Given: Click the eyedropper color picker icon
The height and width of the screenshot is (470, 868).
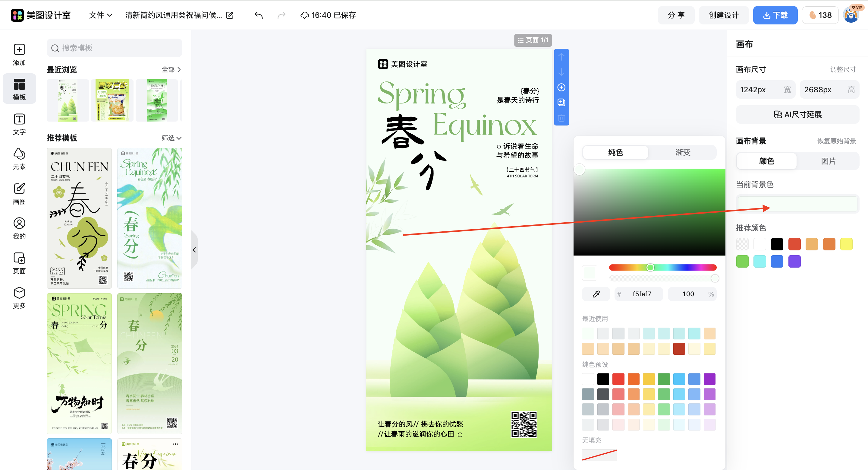Looking at the screenshot, I should pyautogui.click(x=596, y=294).
